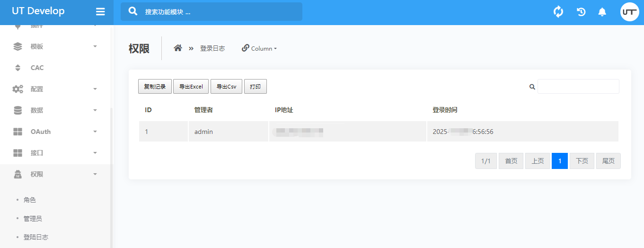Expand the 配置 sidebar menu
Viewport: 644px width, 248px height.
point(55,89)
